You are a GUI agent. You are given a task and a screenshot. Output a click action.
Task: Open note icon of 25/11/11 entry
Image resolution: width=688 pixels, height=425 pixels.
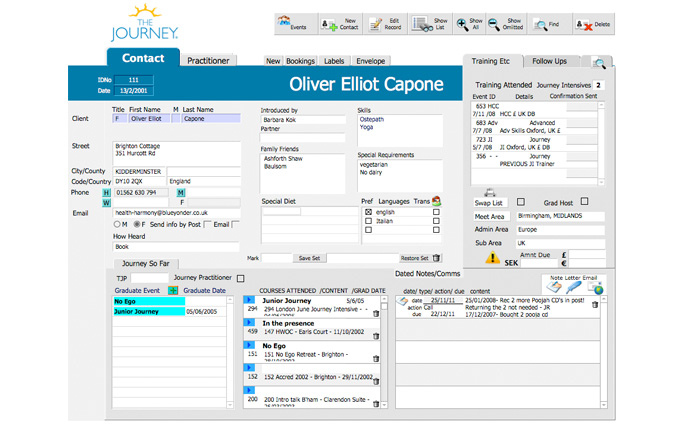[402, 301]
